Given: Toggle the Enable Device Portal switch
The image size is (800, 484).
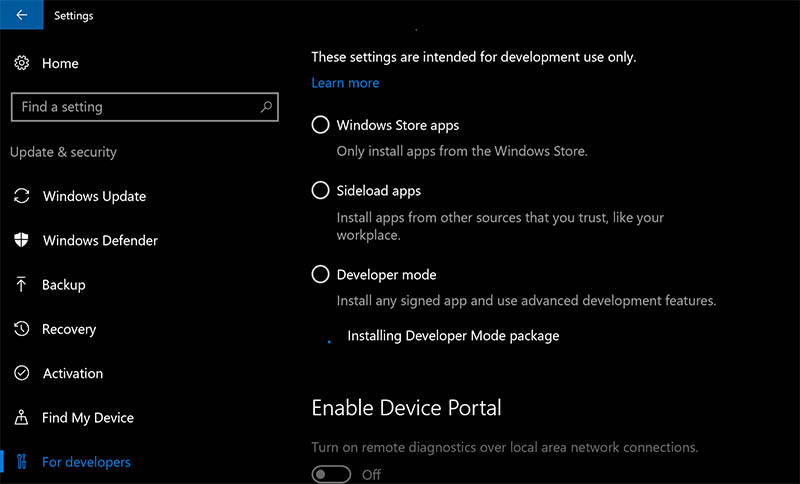Looking at the screenshot, I should pos(332,474).
